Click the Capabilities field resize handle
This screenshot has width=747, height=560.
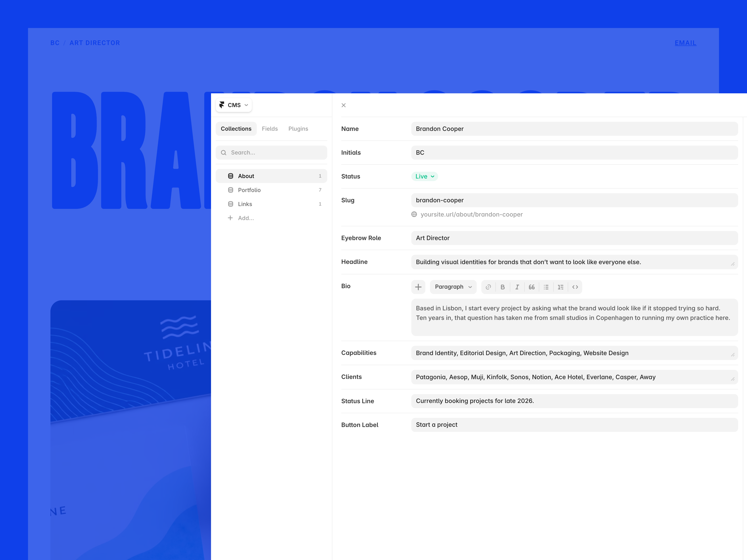pos(733,355)
